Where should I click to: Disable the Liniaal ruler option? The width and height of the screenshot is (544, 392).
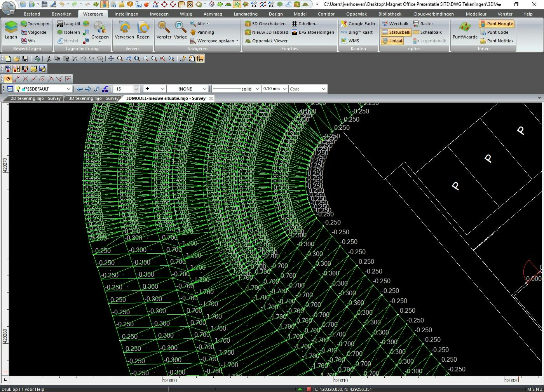tap(392, 41)
